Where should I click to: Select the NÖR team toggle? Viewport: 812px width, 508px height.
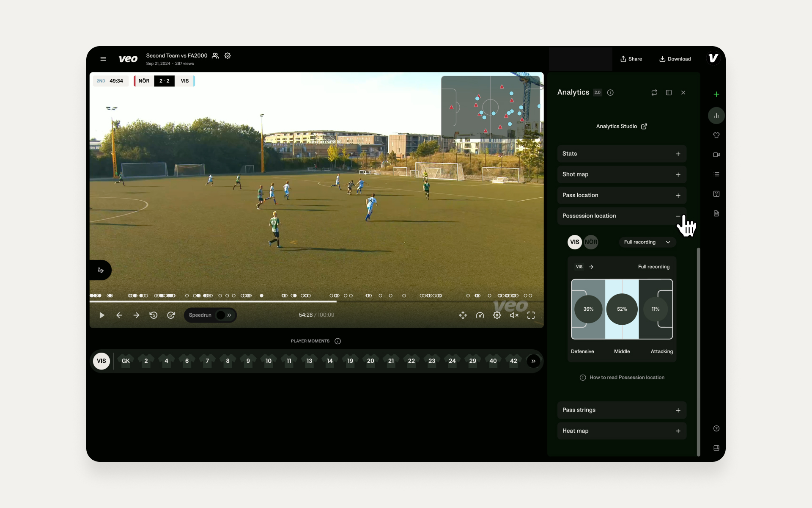click(x=591, y=242)
